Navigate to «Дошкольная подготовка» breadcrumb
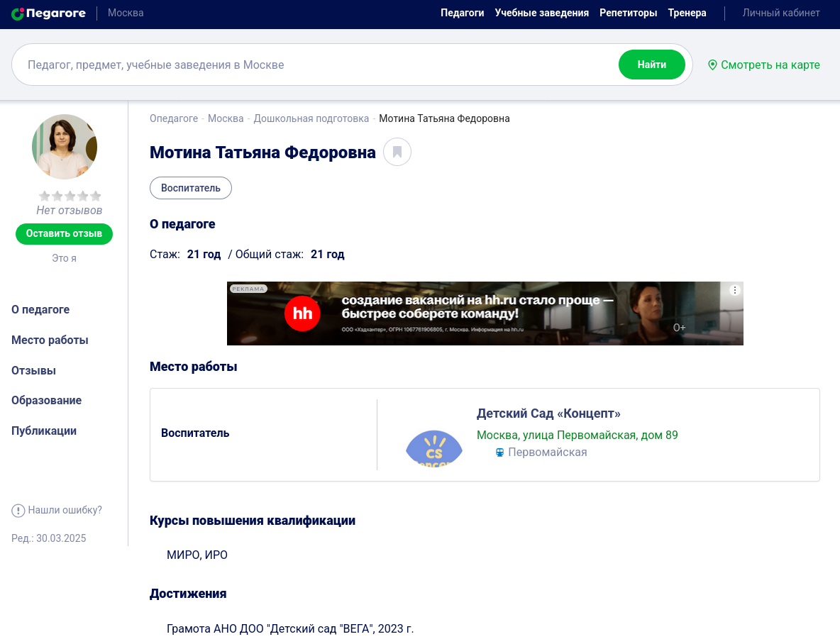The width and height of the screenshot is (840, 644). pyautogui.click(x=311, y=118)
